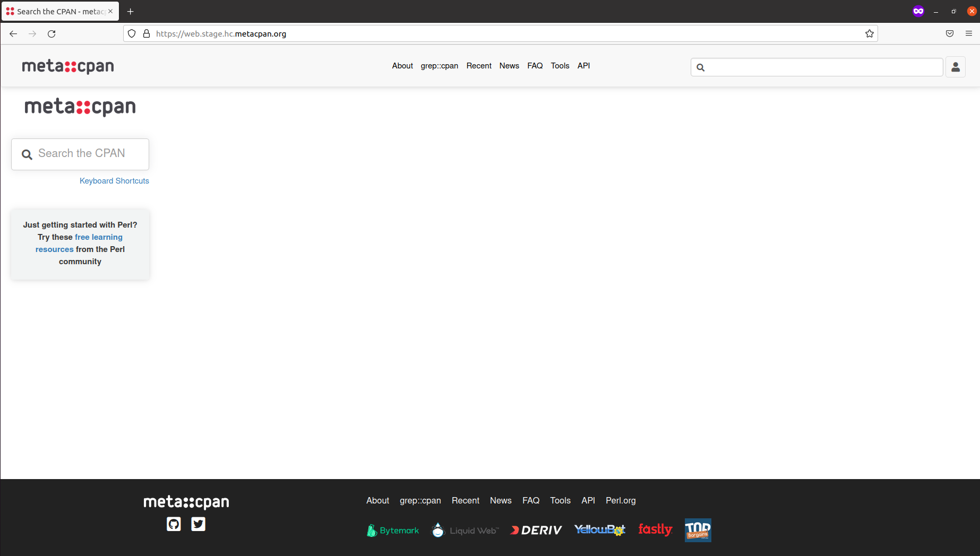Click Tools in the footer
The height and width of the screenshot is (556, 980).
(560, 500)
